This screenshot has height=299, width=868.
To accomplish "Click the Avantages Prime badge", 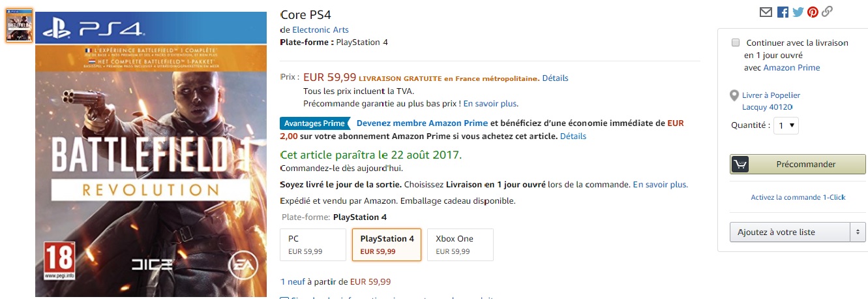I will point(315,123).
